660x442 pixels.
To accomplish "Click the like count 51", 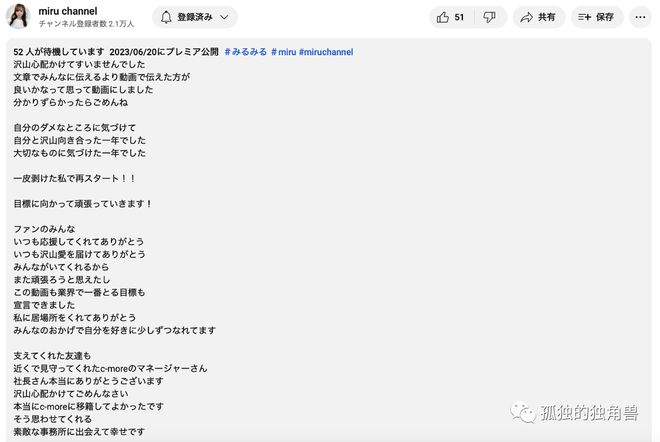I will (459, 17).
